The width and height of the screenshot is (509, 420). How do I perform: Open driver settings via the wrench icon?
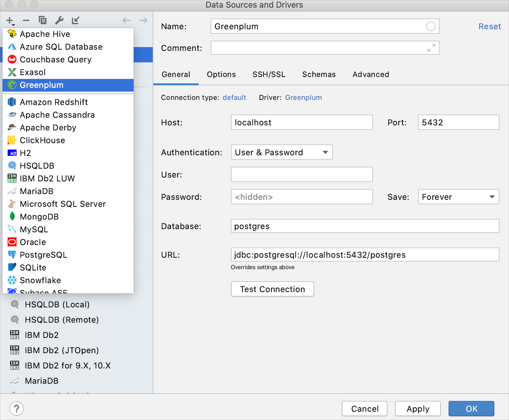tap(59, 20)
